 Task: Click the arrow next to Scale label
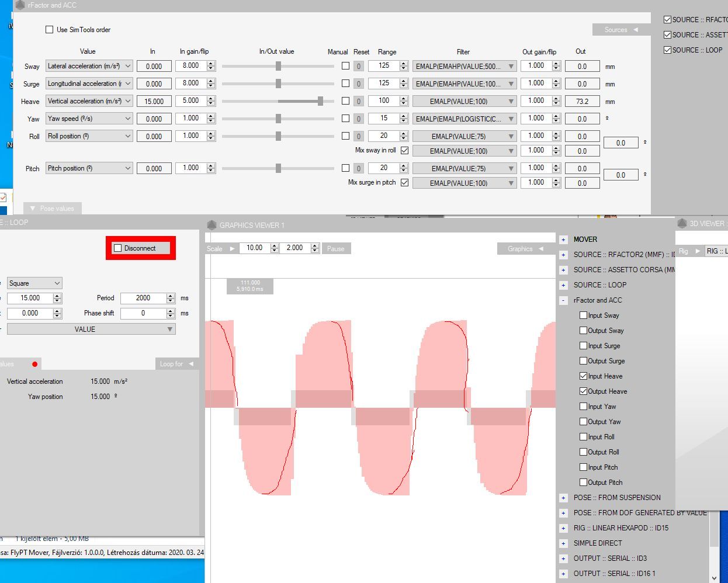(232, 248)
